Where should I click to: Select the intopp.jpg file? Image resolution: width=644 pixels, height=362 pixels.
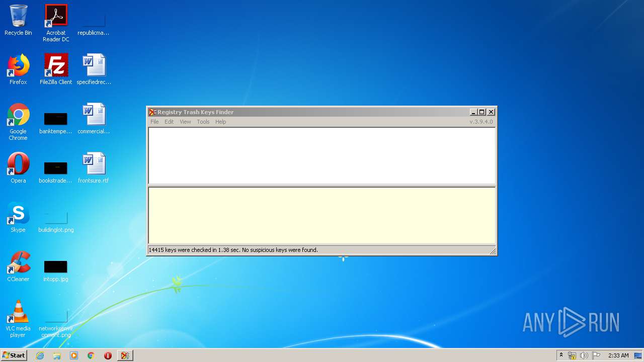(56, 270)
